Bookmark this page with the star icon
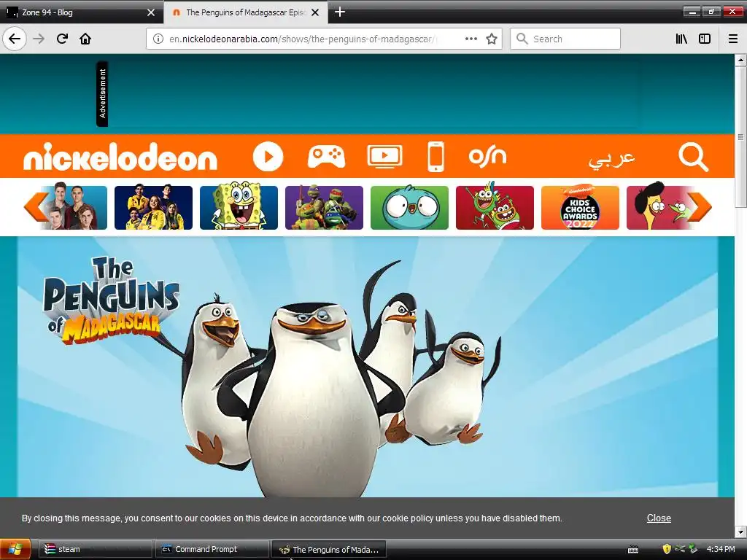This screenshot has height=560, width=747. (x=492, y=39)
